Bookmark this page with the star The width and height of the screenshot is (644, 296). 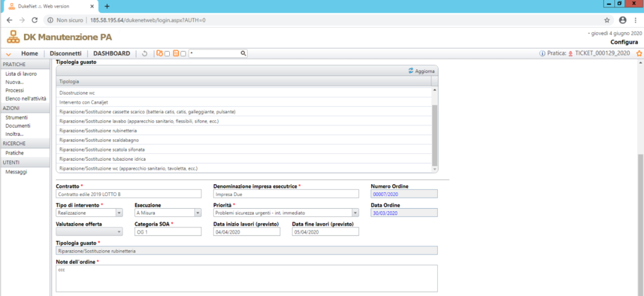pyautogui.click(x=606, y=20)
